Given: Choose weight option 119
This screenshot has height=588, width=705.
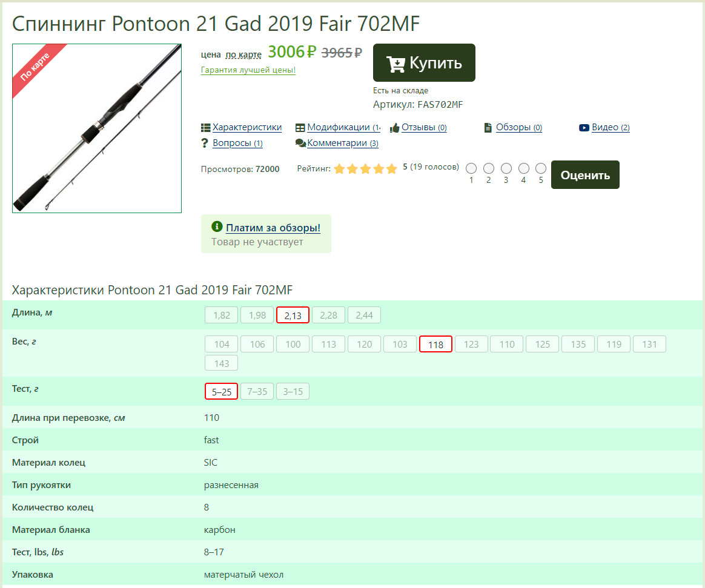Looking at the screenshot, I should 614,345.
